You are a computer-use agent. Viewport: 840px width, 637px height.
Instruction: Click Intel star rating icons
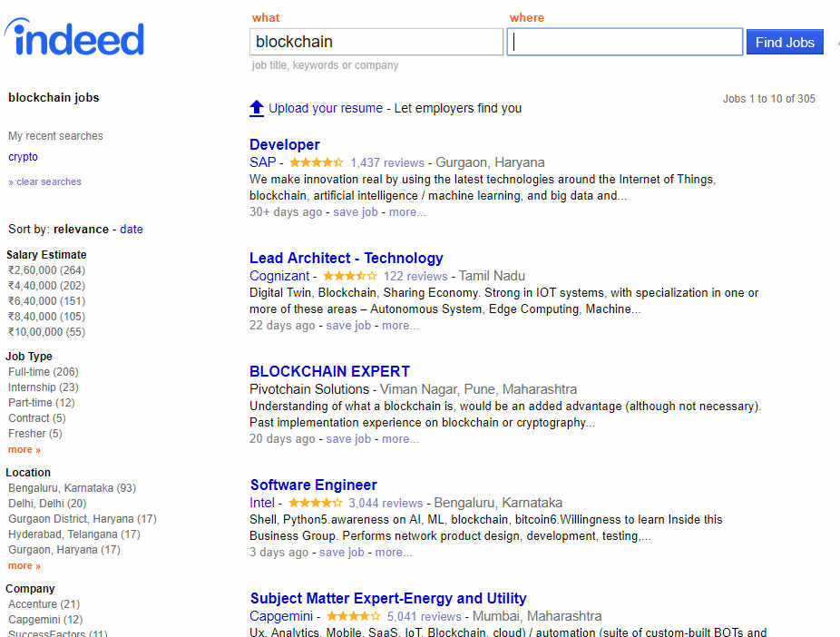(315, 503)
